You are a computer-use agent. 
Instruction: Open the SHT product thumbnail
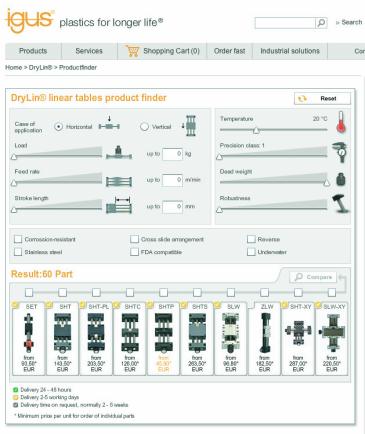(x=63, y=333)
